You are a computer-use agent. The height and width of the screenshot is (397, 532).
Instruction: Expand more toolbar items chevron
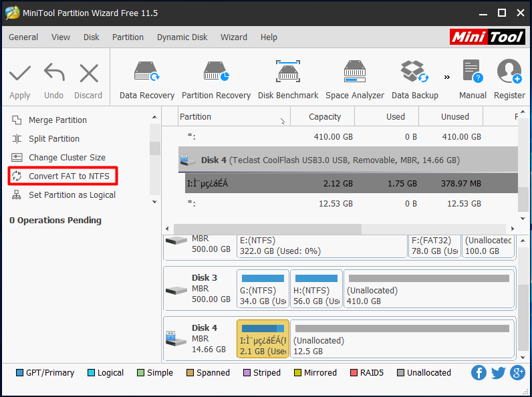(447, 78)
